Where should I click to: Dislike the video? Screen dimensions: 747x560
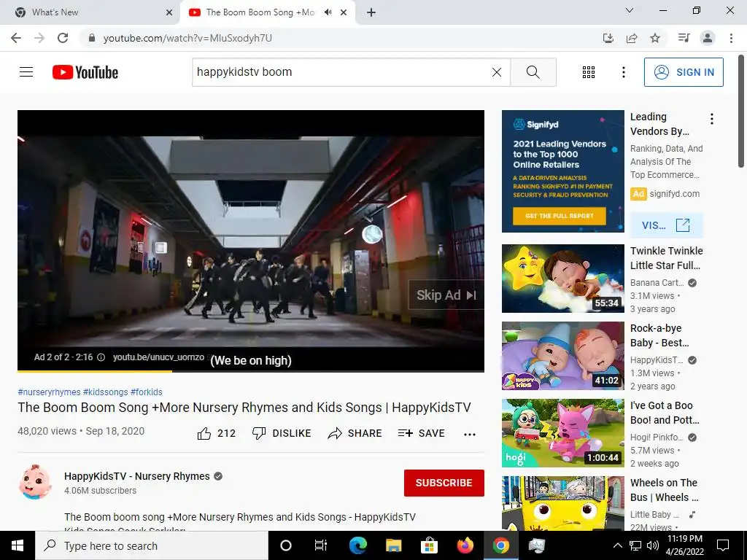point(281,433)
